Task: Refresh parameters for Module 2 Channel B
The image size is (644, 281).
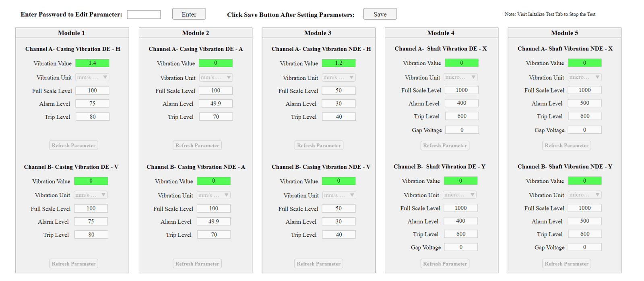Action: (x=197, y=264)
